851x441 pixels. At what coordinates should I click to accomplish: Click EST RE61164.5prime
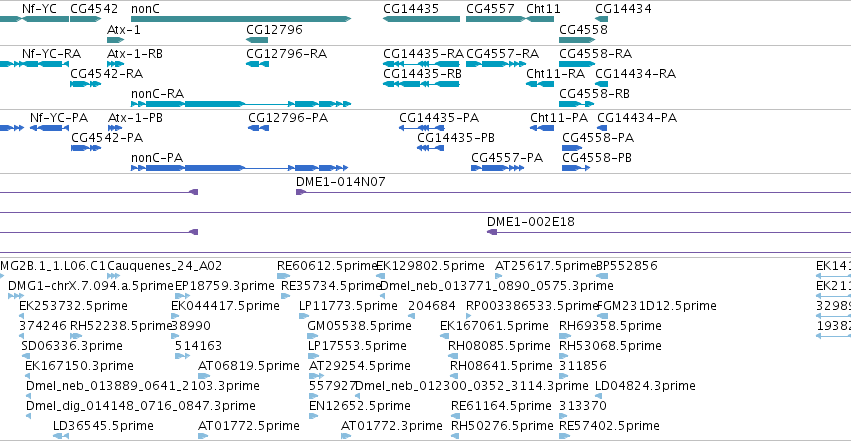(455, 416)
